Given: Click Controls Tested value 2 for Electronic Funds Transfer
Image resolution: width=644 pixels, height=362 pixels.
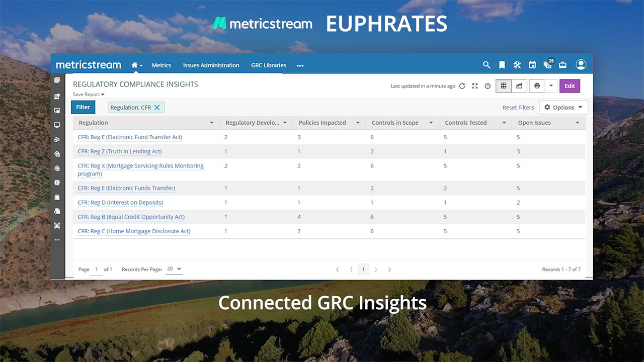Looking at the screenshot, I should (x=445, y=188).
